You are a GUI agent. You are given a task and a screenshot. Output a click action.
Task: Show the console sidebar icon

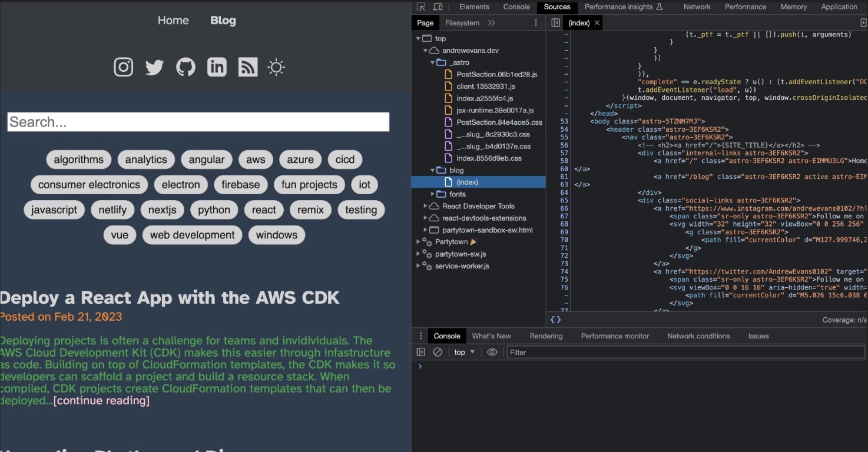[420, 352]
